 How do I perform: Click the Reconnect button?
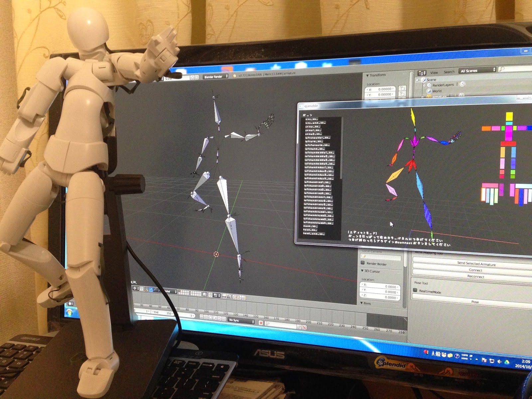tap(475, 277)
